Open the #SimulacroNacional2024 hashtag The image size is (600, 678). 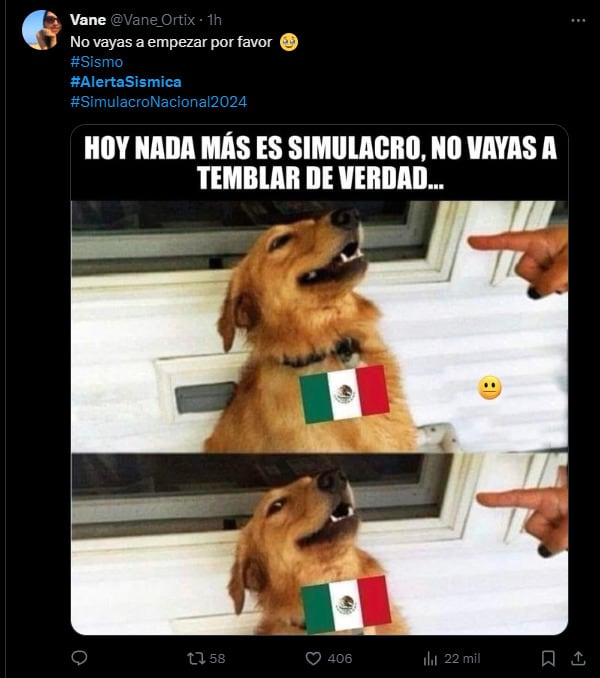click(x=159, y=102)
